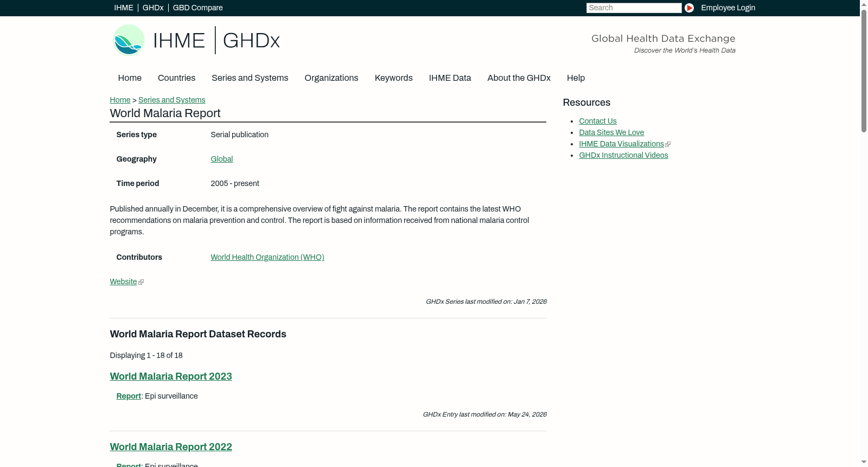Click the GHDx wordmark in header
868x467 pixels.
click(251, 41)
